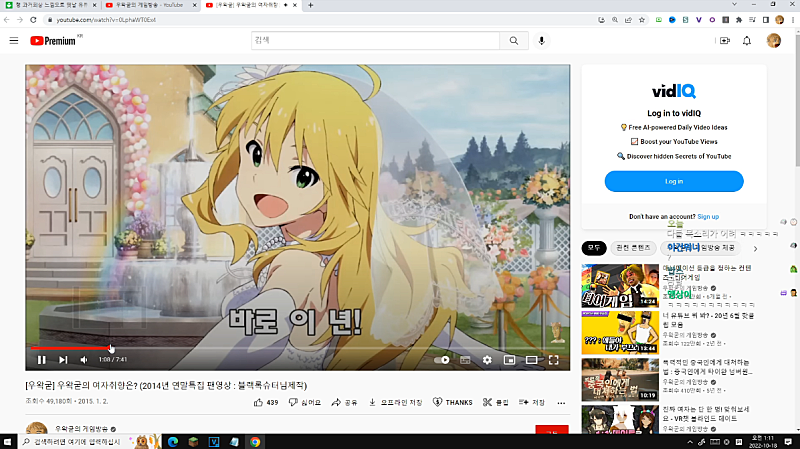Image resolution: width=800 pixels, height=449 pixels.
Task: Open a new browser tab
Action: click(x=311, y=5)
